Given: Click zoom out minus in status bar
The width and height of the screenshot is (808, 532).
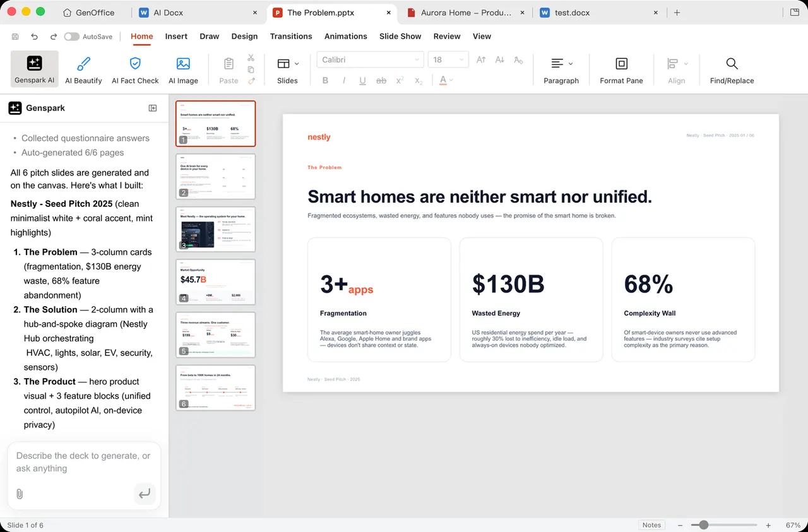Looking at the screenshot, I should 680,525.
